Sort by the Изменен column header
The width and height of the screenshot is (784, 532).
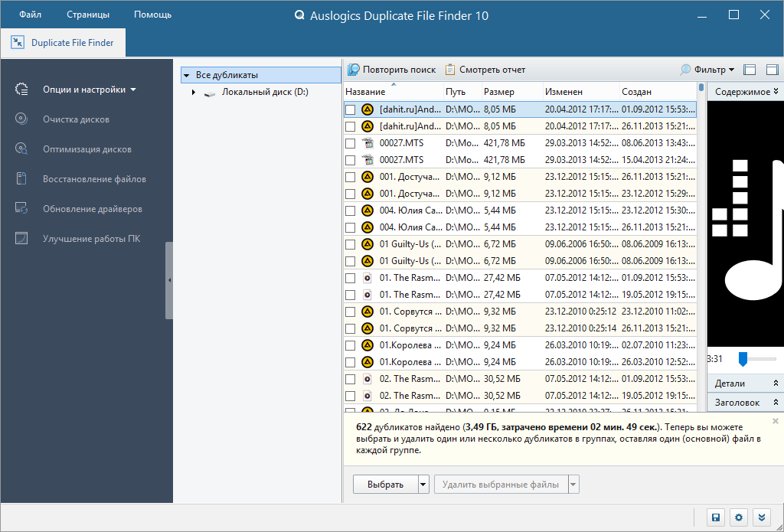coord(582,92)
